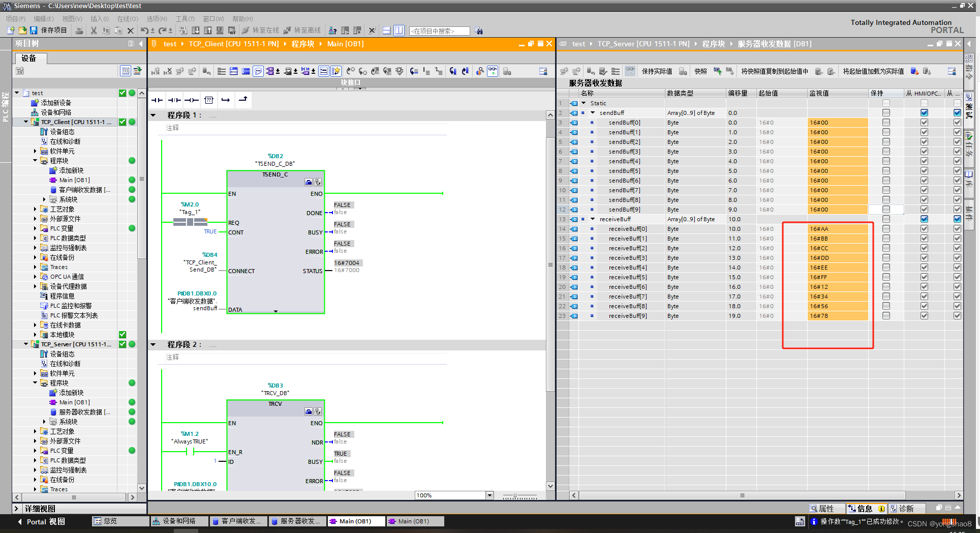Collapse program segment 1 (程序段 1)
This screenshot has height=533, width=980.
tap(153, 115)
